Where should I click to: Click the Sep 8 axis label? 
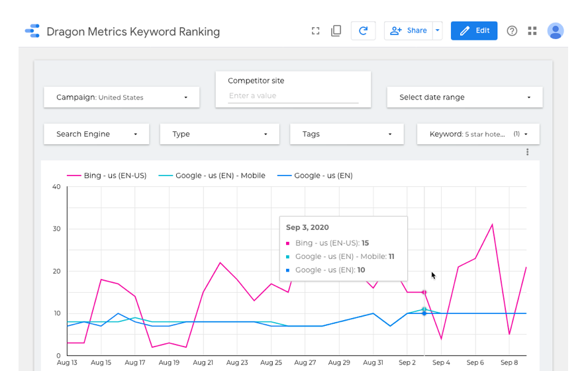coord(509,363)
